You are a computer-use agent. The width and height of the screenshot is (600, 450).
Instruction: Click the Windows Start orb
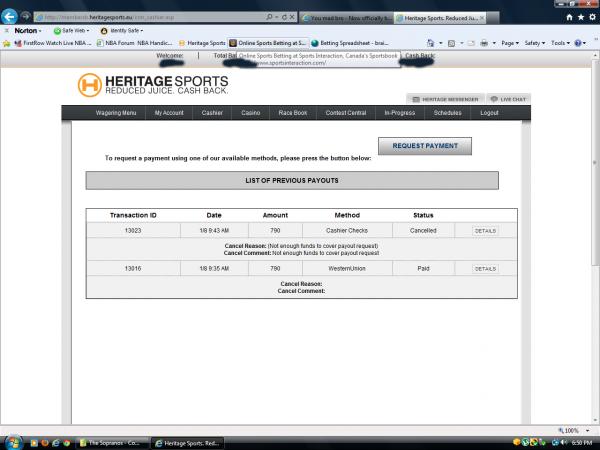14,441
